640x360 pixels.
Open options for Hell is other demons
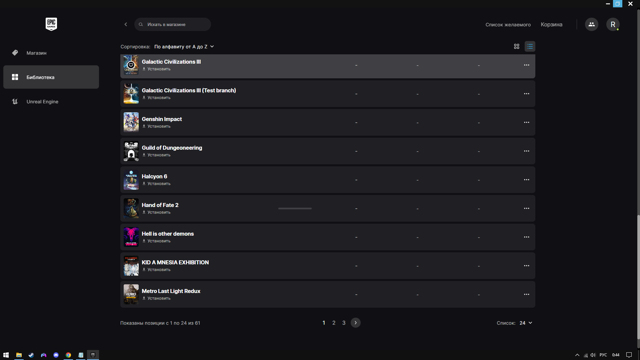pyautogui.click(x=527, y=237)
